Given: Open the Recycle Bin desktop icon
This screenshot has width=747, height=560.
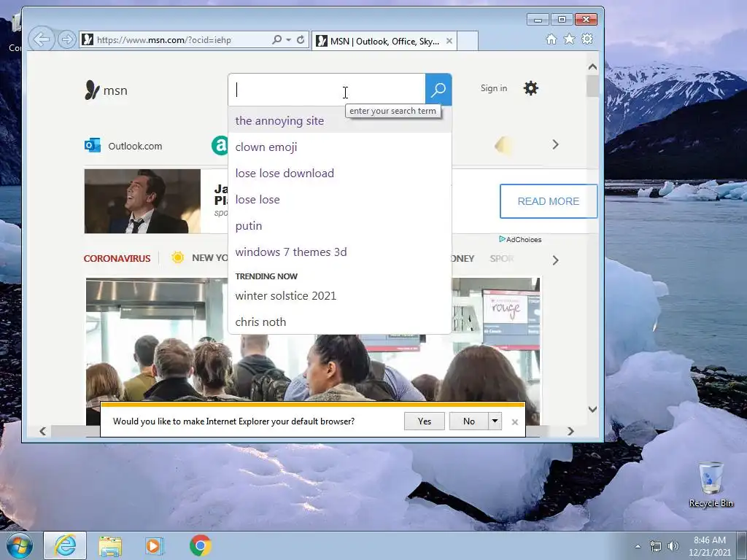Looking at the screenshot, I should click(711, 485).
